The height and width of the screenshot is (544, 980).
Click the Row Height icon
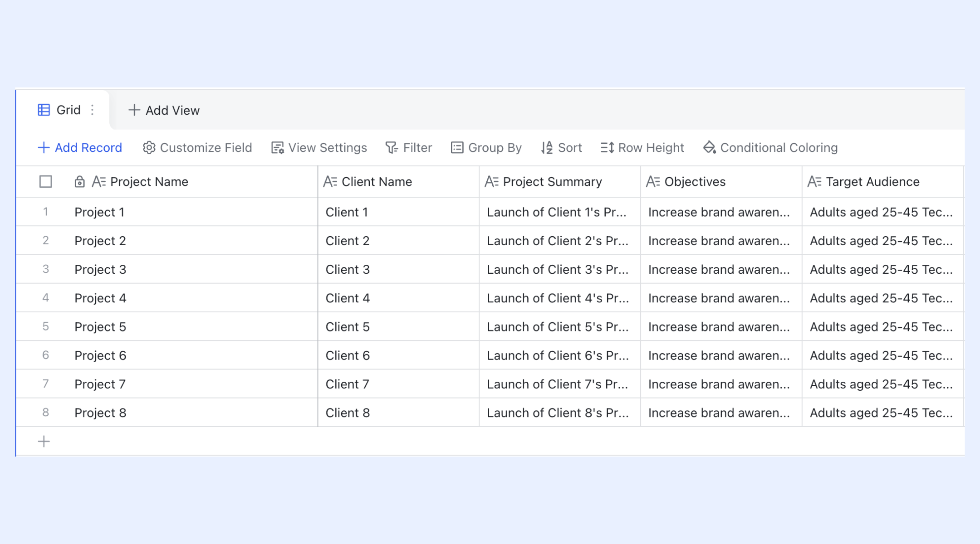[x=607, y=148]
